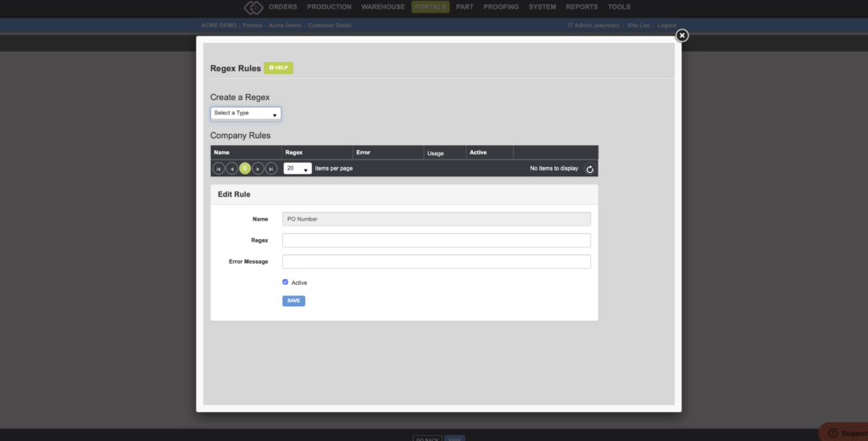
Task: Click the application logo icon
Action: point(253,7)
